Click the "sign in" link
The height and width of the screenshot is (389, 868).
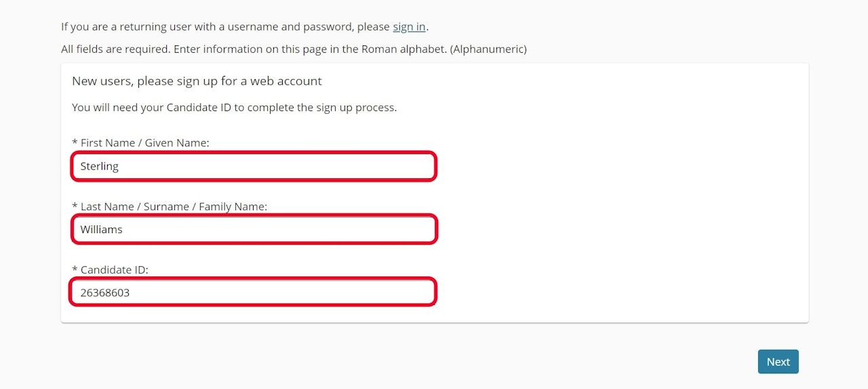coord(409,27)
